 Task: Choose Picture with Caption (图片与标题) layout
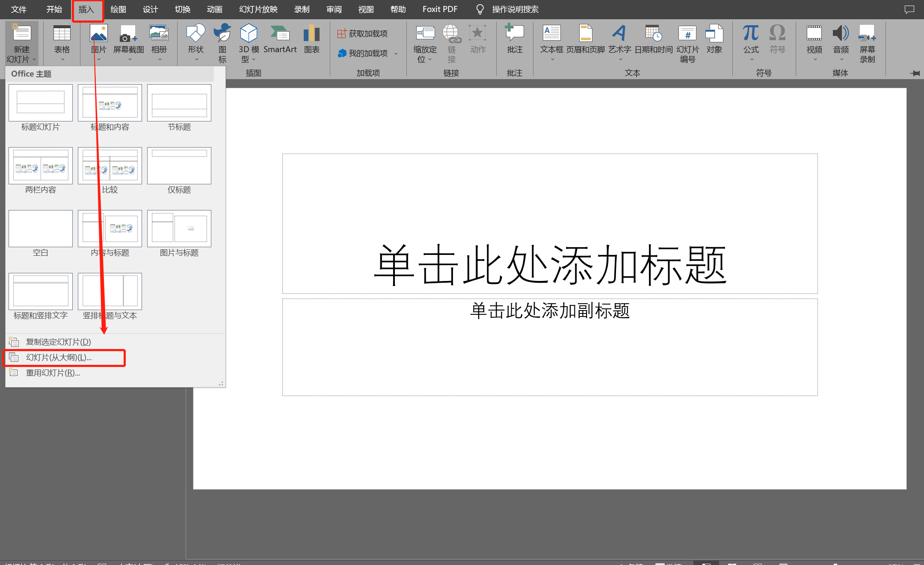click(x=179, y=234)
